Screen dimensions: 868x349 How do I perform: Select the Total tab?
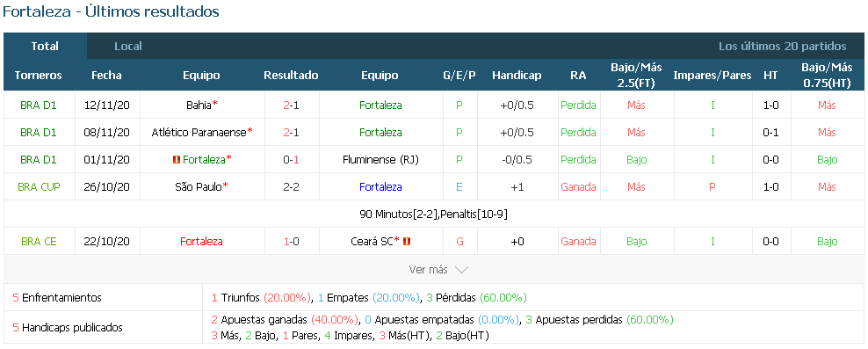point(45,47)
